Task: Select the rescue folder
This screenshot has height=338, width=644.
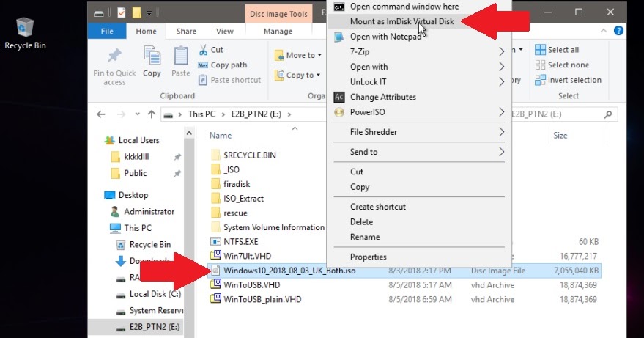Action: [229, 213]
